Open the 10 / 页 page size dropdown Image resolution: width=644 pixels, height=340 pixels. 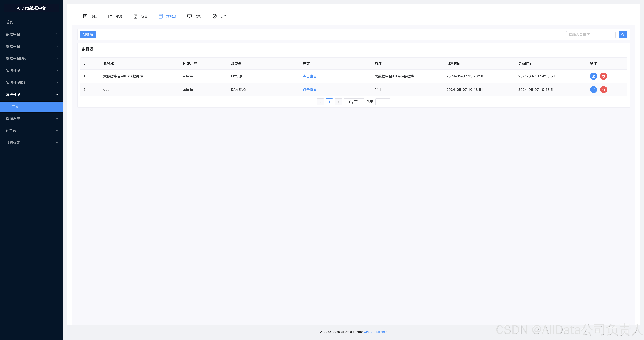[354, 102]
